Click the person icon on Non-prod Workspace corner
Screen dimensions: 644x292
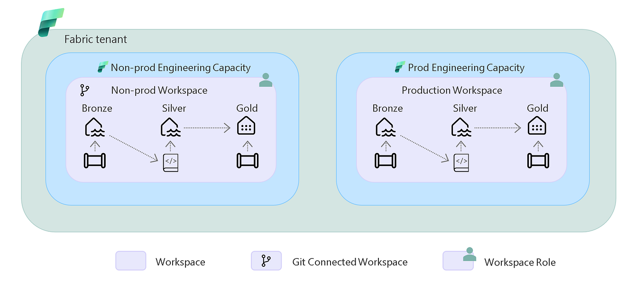(266, 80)
